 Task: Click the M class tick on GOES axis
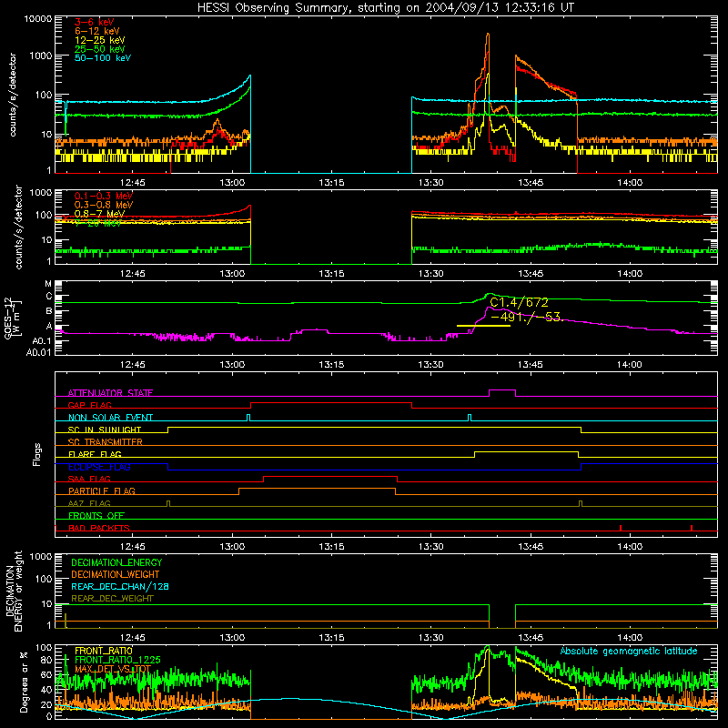pos(48,284)
